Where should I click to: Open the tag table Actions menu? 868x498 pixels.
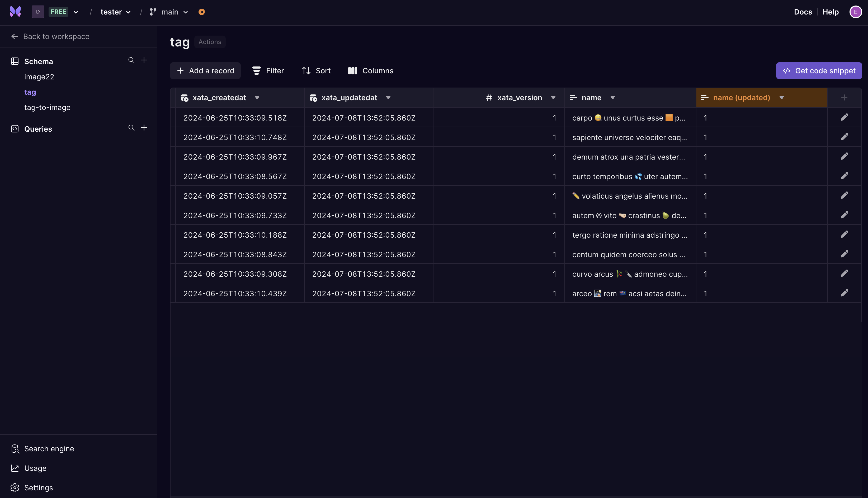tap(210, 42)
